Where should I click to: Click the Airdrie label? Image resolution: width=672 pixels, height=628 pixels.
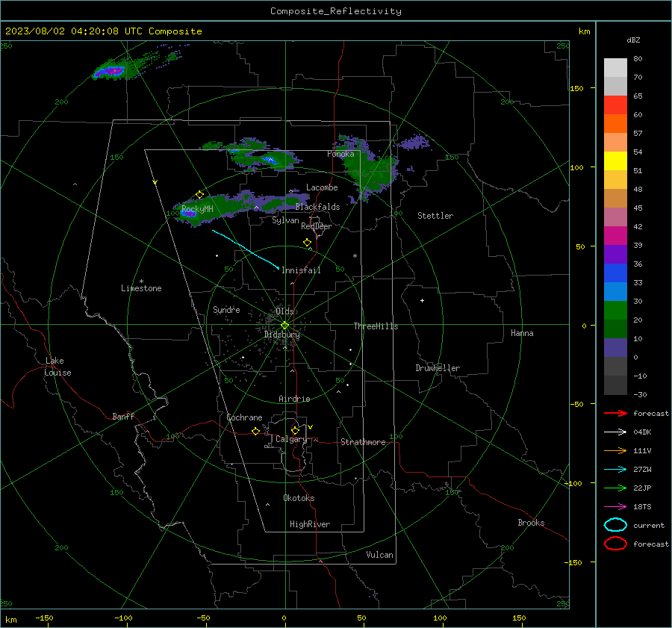[294, 399]
